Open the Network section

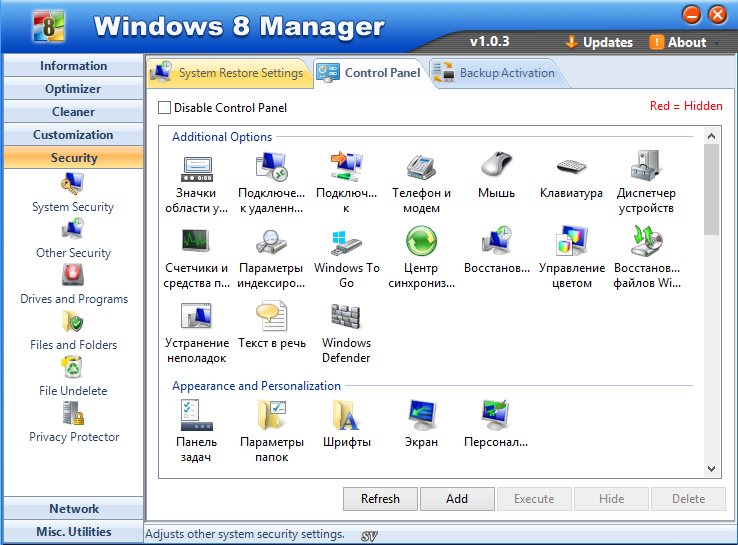pyautogui.click(x=73, y=509)
